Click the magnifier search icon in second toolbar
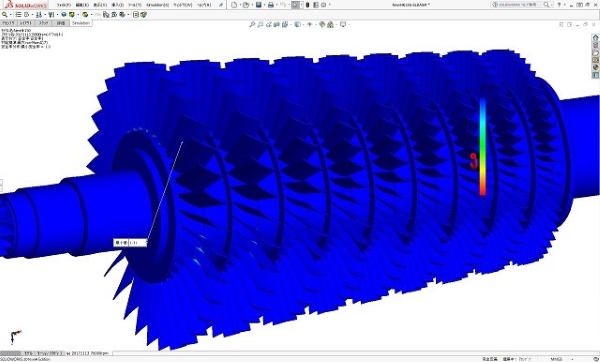 [x=5, y=15]
